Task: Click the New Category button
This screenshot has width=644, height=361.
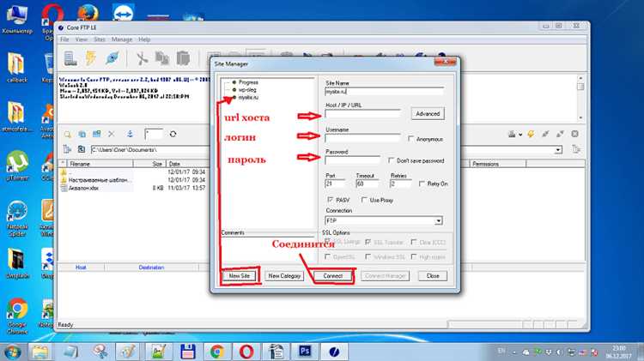Action: tap(284, 275)
